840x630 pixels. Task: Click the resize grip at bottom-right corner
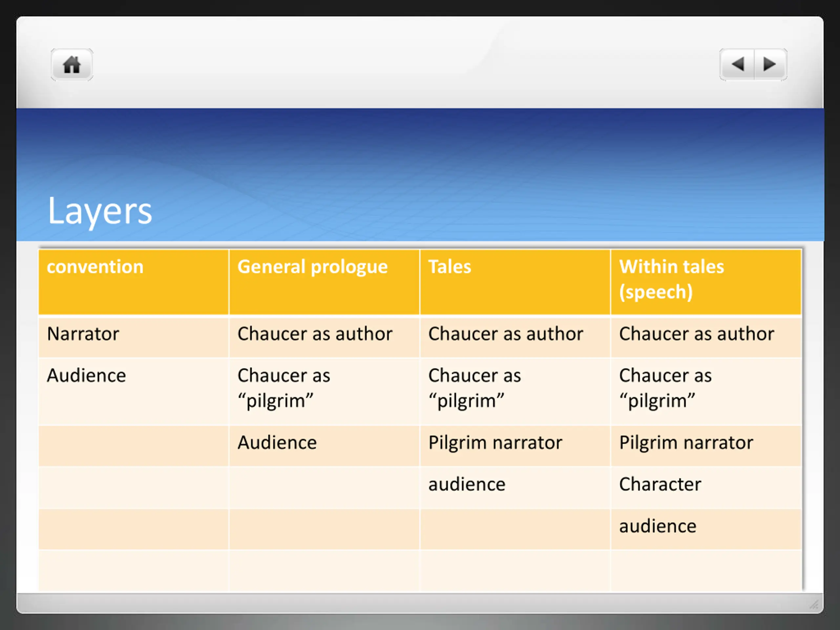click(814, 604)
